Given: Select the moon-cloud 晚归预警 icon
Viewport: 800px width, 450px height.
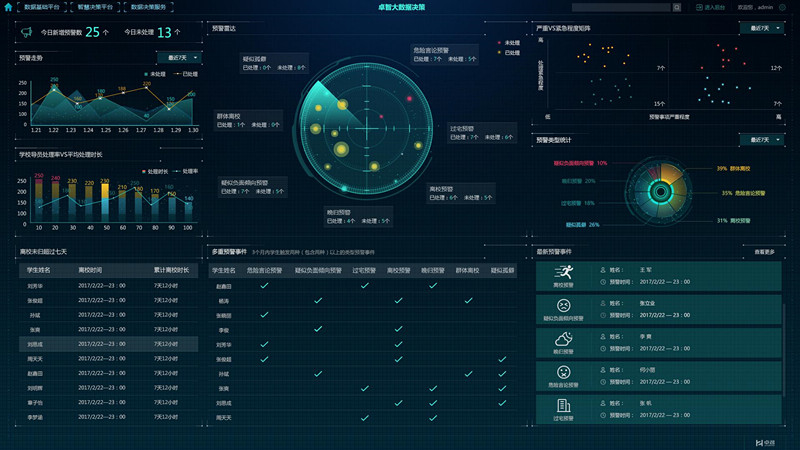Looking at the screenshot, I should pyautogui.click(x=563, y=339).
